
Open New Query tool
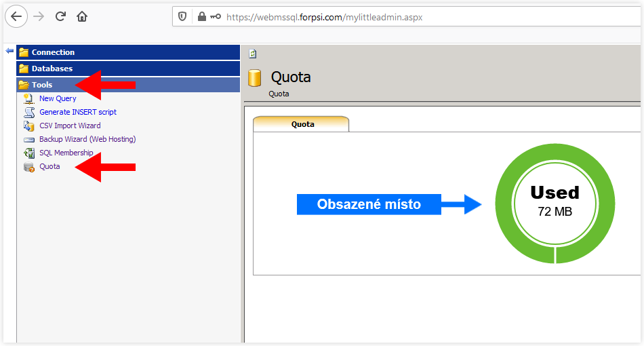point(58,98)
